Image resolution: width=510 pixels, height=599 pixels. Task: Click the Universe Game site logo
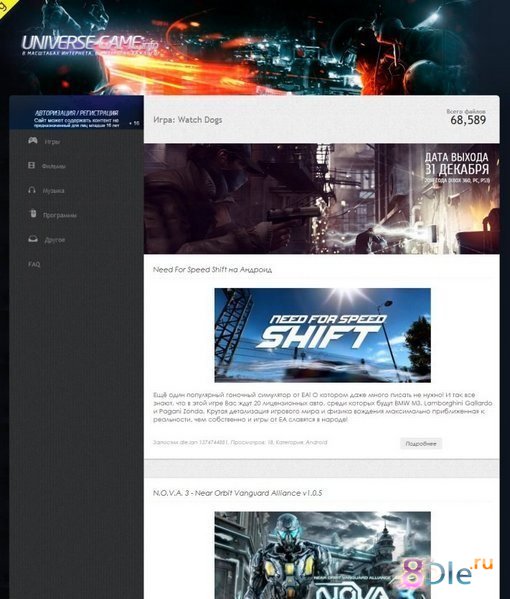90,45
